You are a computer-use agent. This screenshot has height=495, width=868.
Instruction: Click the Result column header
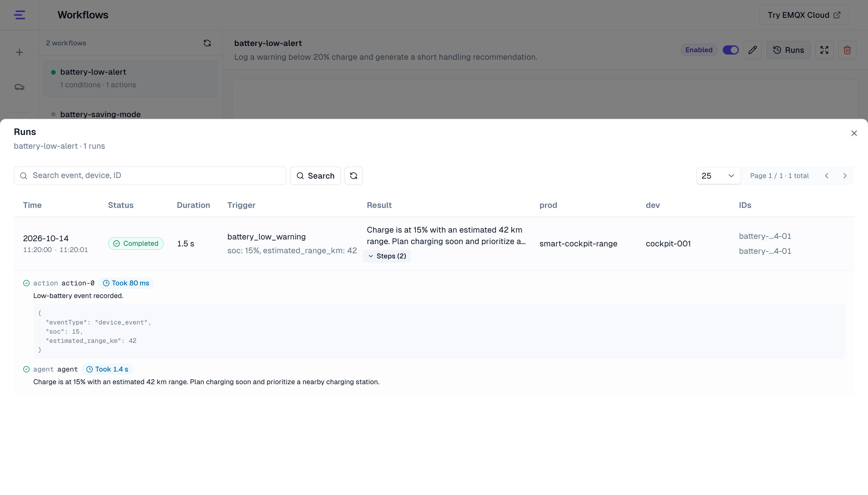379,205
